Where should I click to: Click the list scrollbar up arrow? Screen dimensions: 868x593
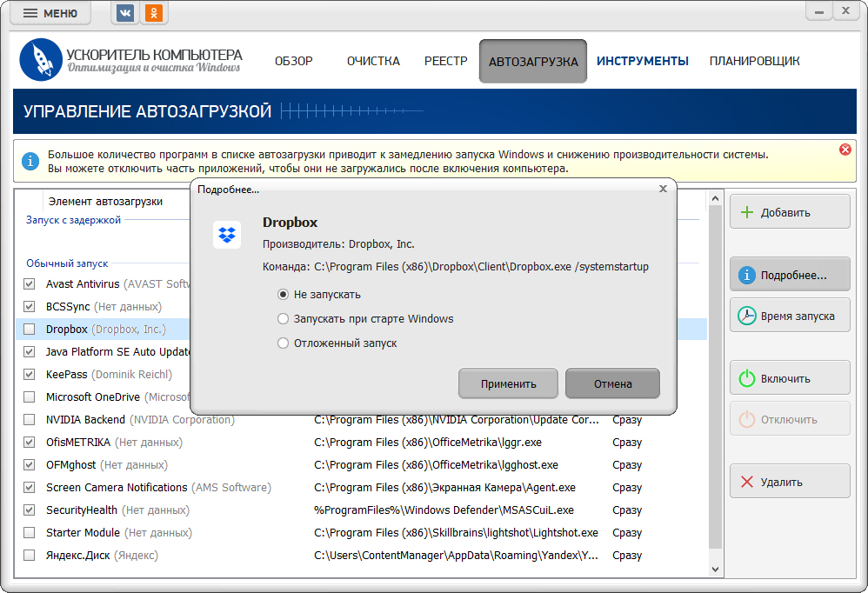coord(715,198)
